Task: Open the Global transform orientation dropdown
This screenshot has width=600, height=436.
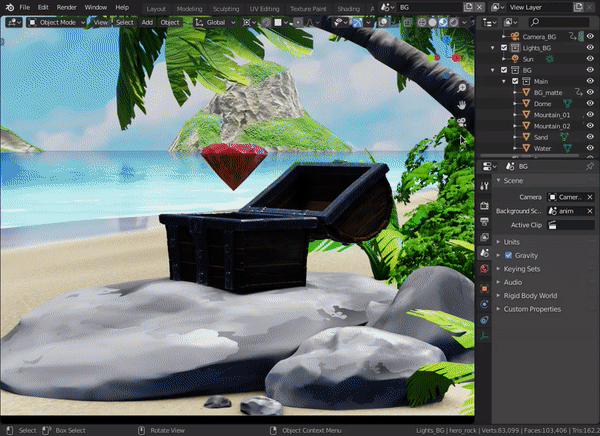Action: (x=215, y=23)
